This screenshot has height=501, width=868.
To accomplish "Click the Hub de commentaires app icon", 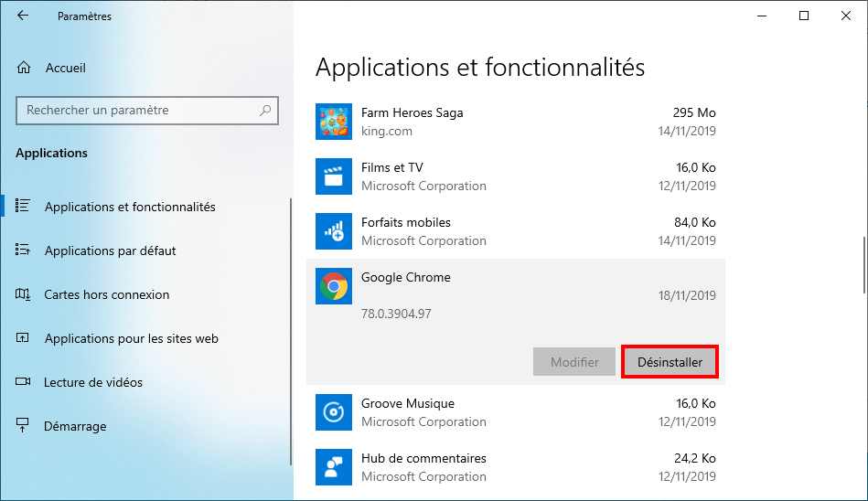I will pos(334,466).
